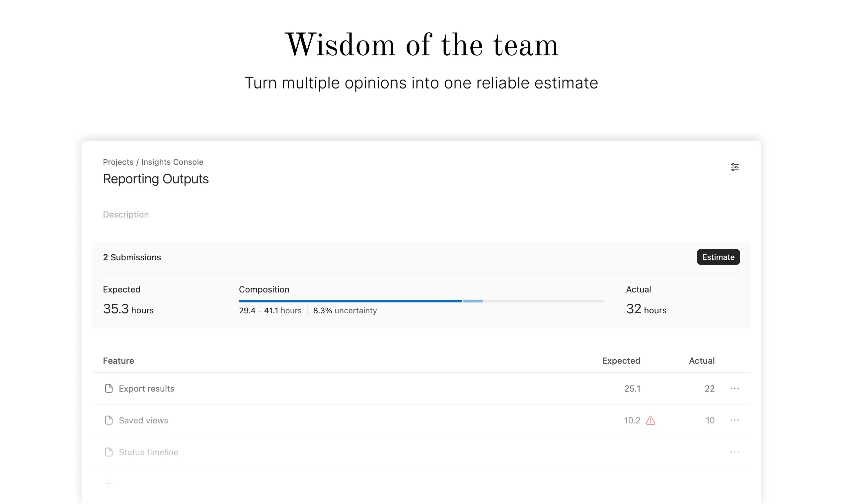843x504 pixels.
Task: Open Insights Console breadcrumb link
Action: click(x=172, y=162)
